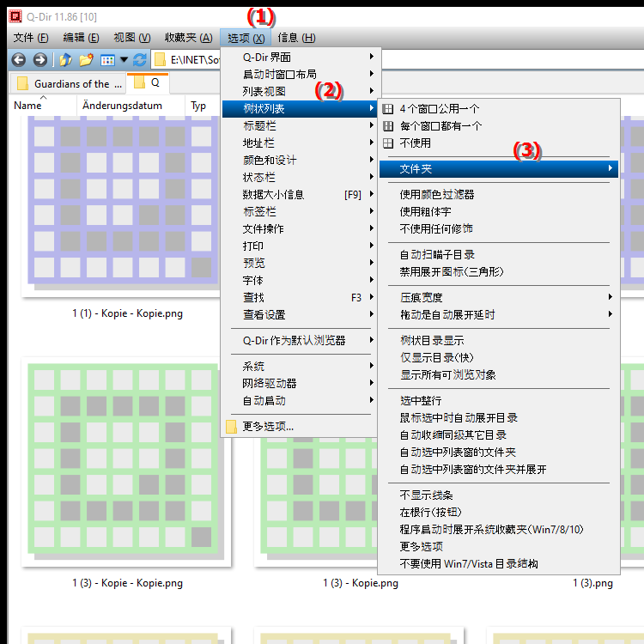This screenshot has height=644, width=644.
Task: Expand the 地址栏 submenu
Action: coord(300,143)
